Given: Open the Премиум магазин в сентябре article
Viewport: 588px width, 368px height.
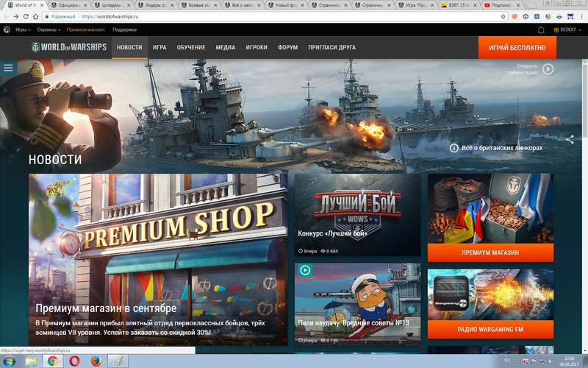Looking at the screenshot, I should point(158,260).
